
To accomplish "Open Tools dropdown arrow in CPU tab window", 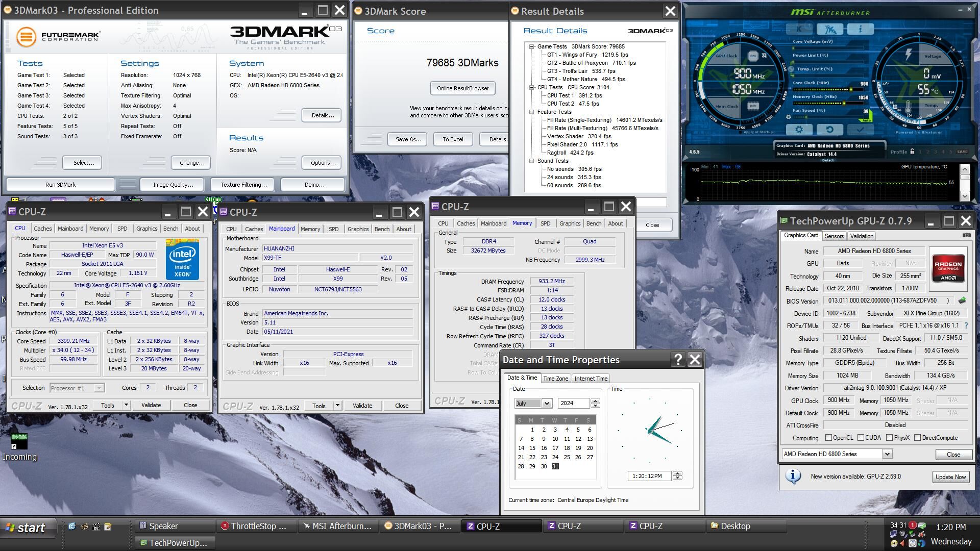I will point(126,405).
